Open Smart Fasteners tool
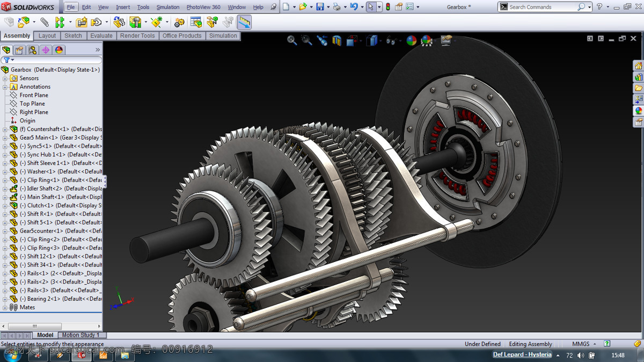 81,22
